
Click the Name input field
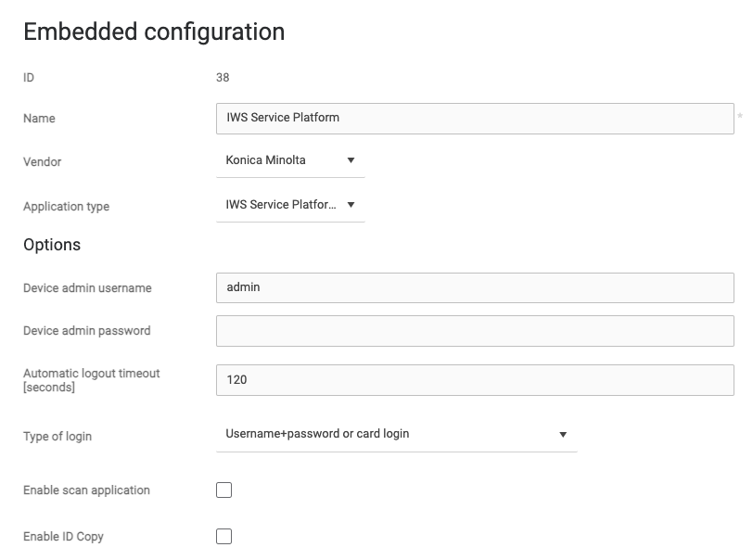tap(475, 119)
